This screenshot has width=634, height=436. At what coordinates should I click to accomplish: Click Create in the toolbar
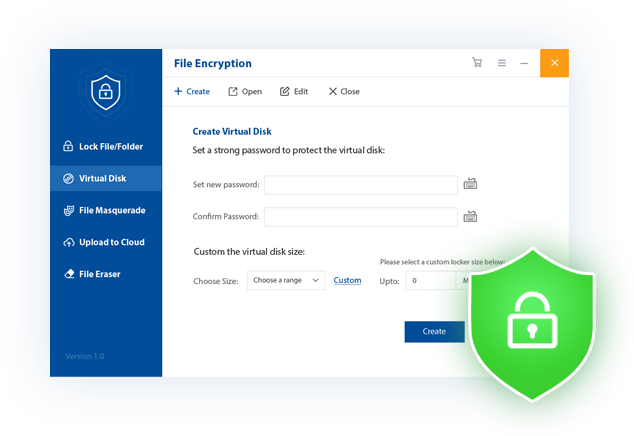coord(192,91)
